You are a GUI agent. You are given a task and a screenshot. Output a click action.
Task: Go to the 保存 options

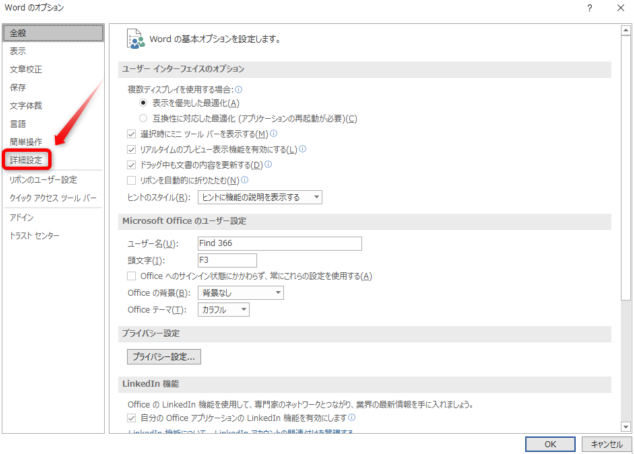[53, 87]
